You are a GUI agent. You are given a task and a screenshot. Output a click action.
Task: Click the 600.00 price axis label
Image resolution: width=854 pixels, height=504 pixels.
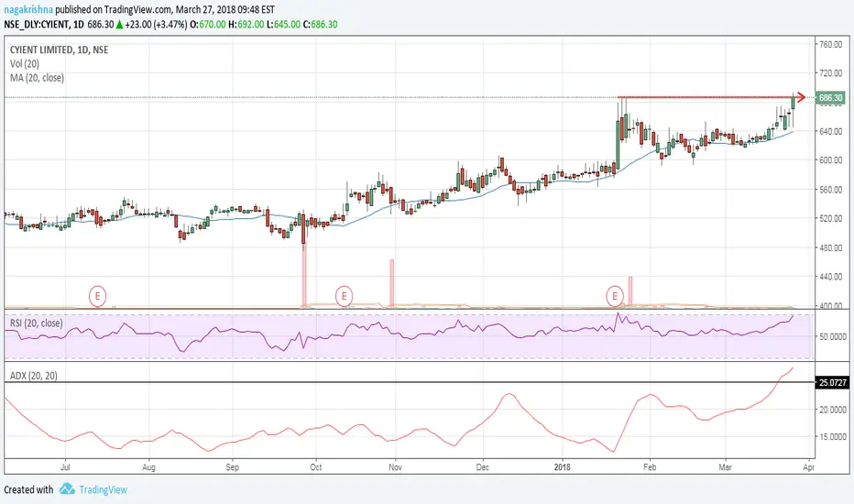coord(830,160)
